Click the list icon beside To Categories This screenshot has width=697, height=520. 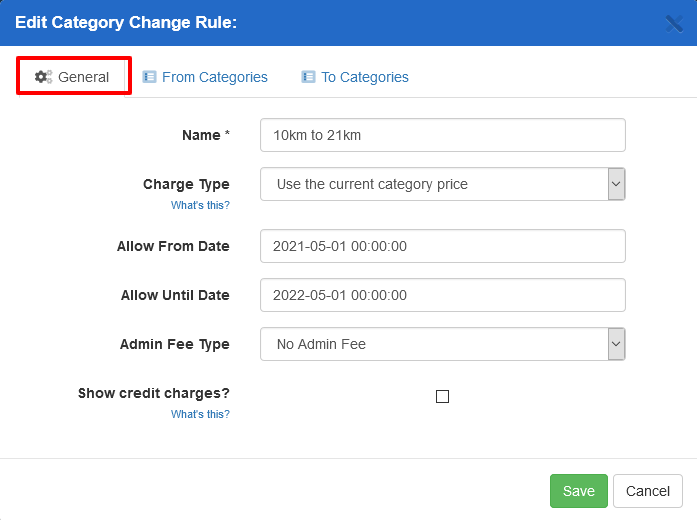coord(309,77)
